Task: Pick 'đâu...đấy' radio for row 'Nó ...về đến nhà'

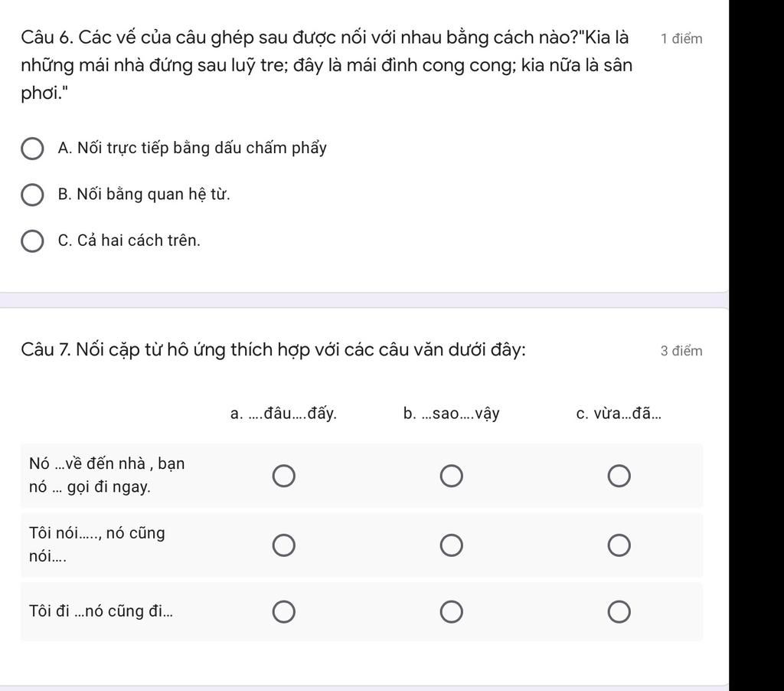Action: point(284,476)
